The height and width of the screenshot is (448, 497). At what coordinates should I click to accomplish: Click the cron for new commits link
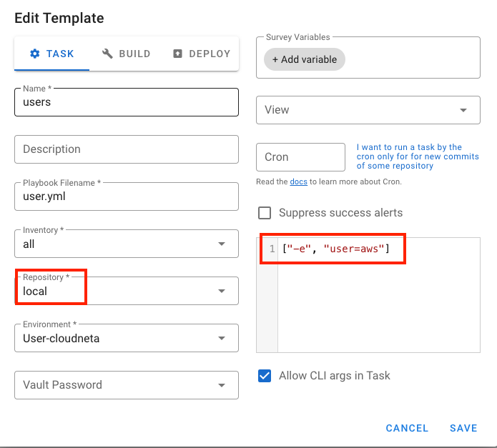point(418,156)
